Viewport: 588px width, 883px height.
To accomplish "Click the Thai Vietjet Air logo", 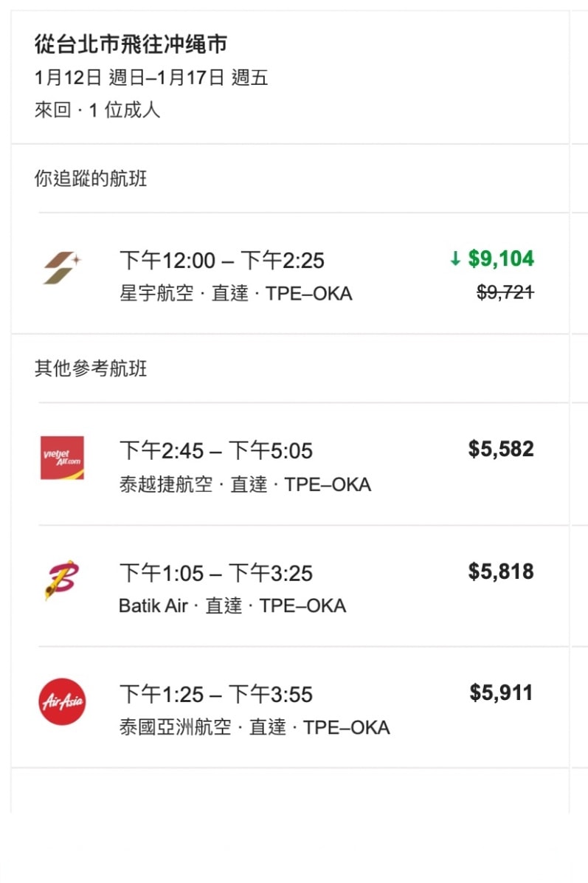I will coord(62,458).
